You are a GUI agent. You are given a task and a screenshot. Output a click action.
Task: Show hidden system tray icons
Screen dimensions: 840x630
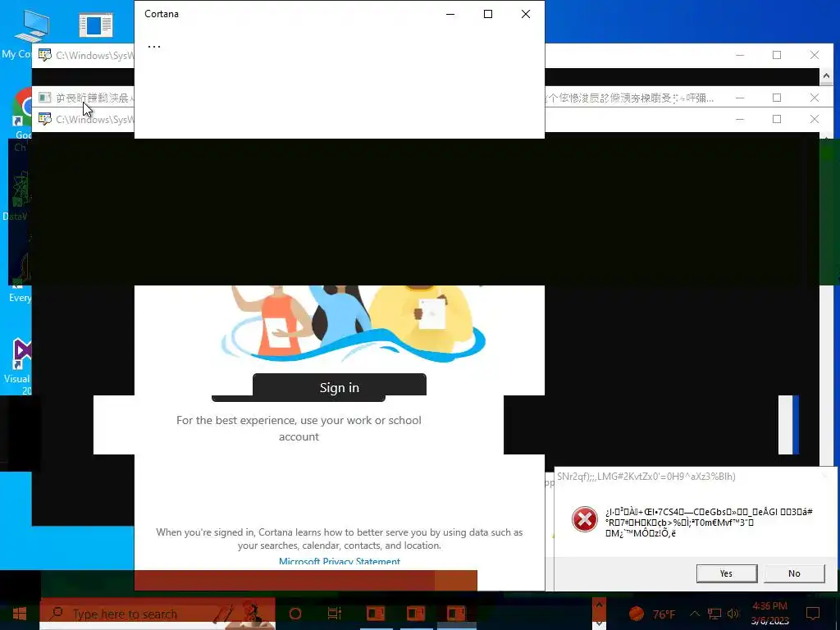point(694,614)
